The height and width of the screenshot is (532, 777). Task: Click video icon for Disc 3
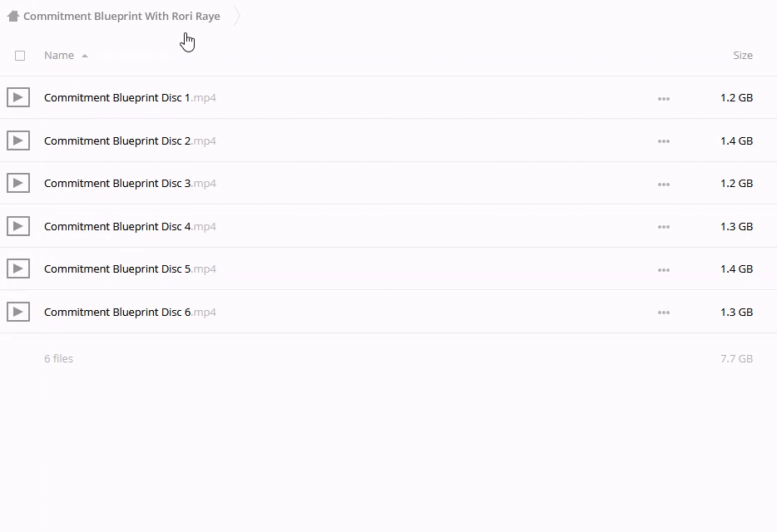tap(18, 183)
